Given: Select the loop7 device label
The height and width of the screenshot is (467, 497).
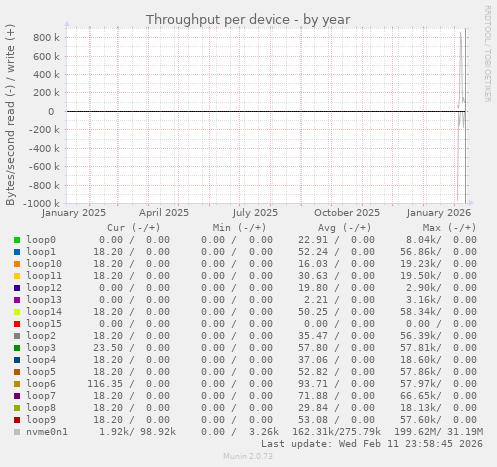Looking at the screenshot, I should (x=41, y=396).
